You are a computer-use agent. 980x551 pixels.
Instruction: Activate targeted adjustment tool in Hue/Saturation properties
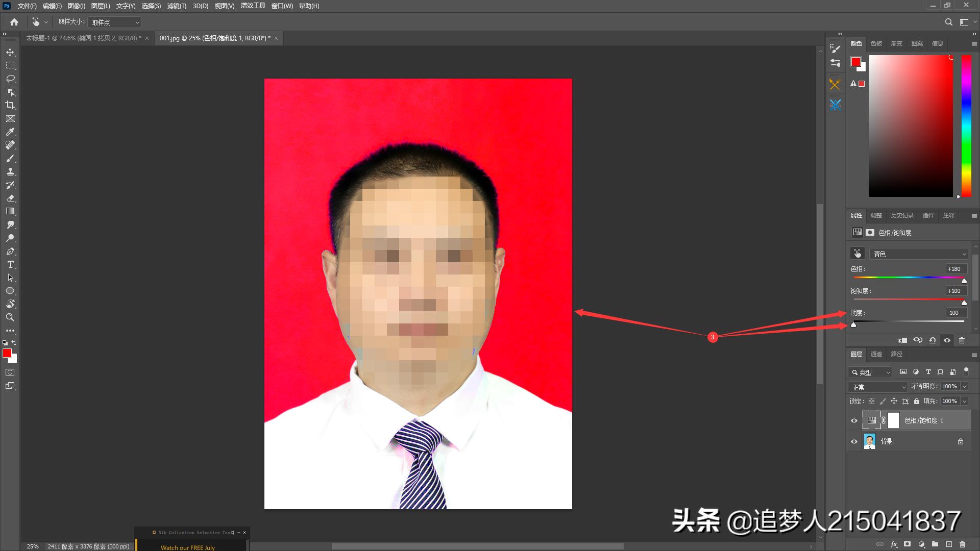point(857,254)
